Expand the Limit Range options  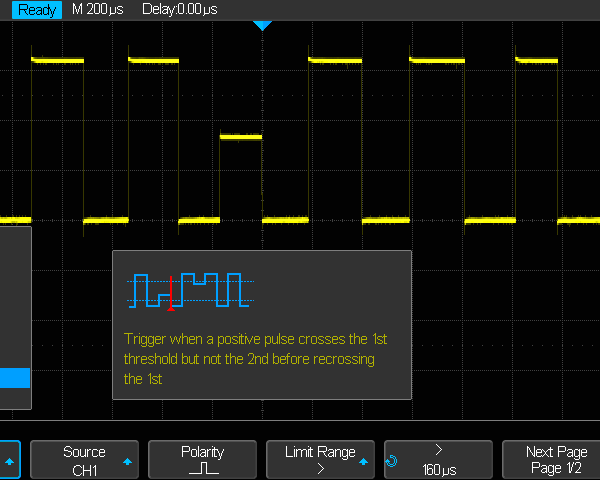[320, 460]
